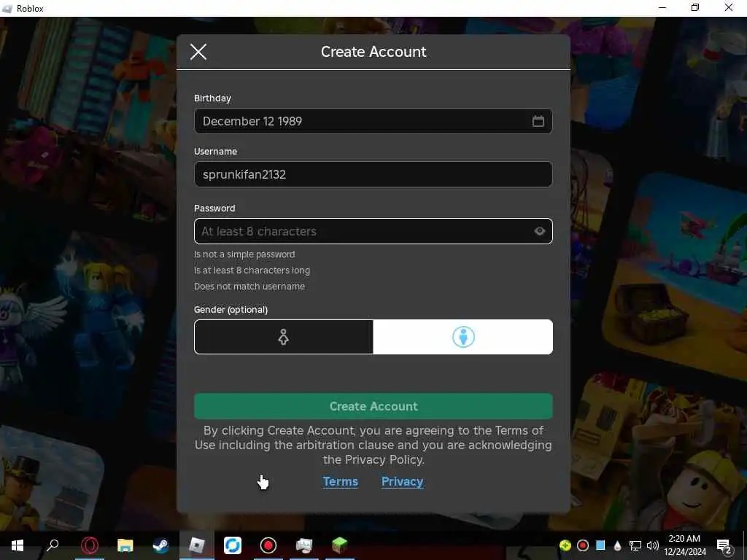747x560 pixels.
Task: Click the yellow-green tray icon
Action: point(565,545)
